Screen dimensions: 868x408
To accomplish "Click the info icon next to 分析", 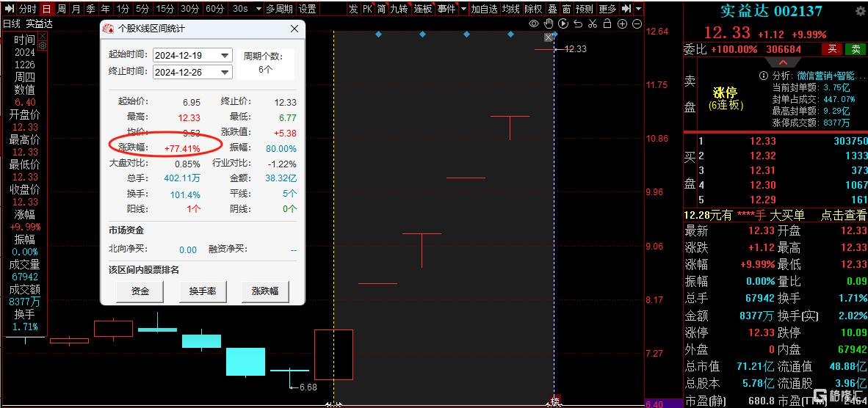I will click(764, 76).
